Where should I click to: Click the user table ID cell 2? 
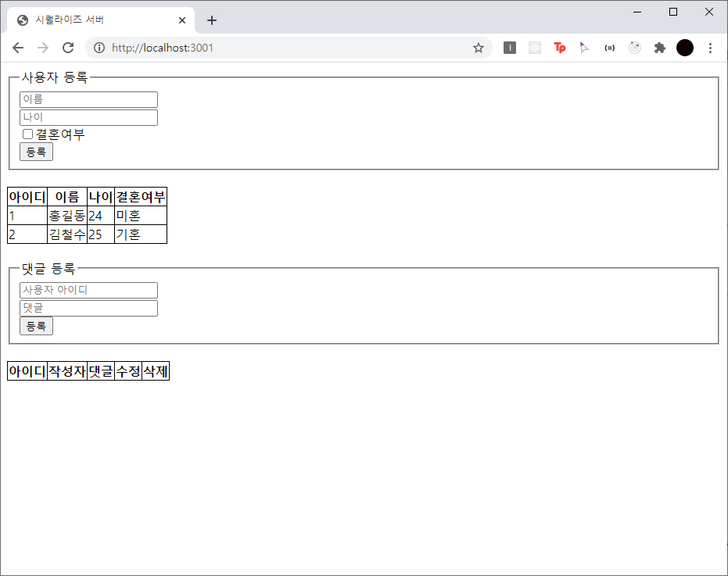pos(27,234)
